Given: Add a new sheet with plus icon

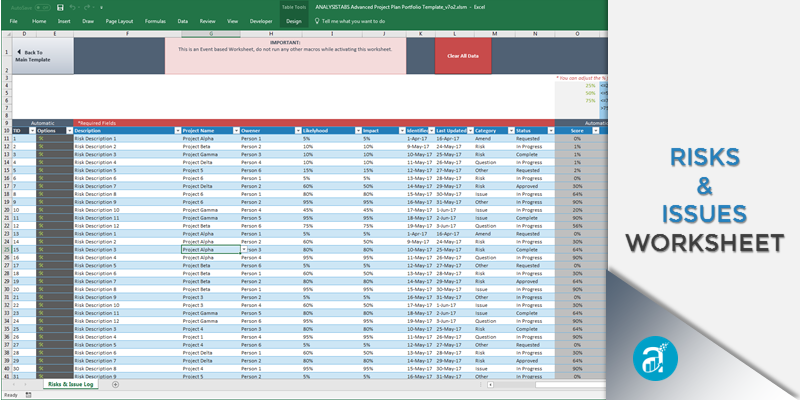Looking at the screenshot, I should pos(115,384).
